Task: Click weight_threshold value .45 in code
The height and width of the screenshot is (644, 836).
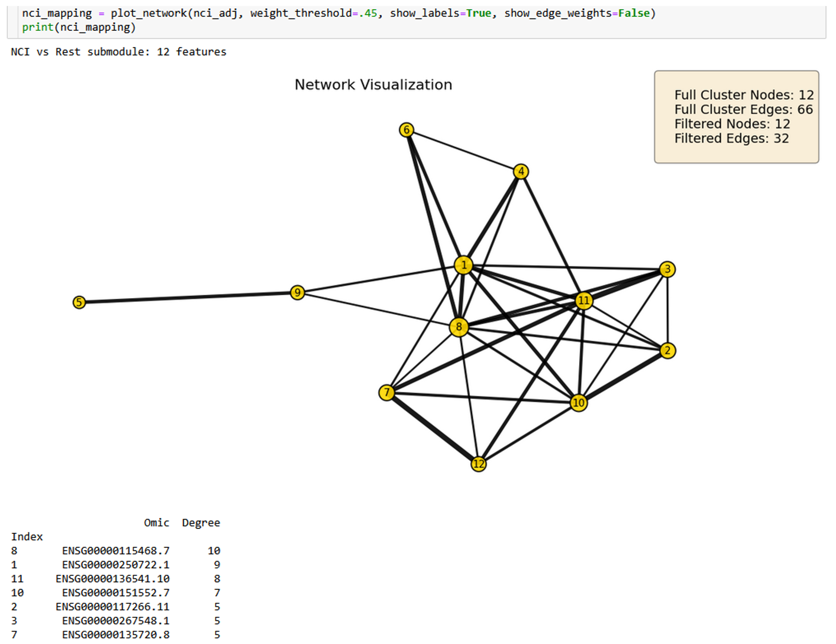Action: (x=368, y=13)
